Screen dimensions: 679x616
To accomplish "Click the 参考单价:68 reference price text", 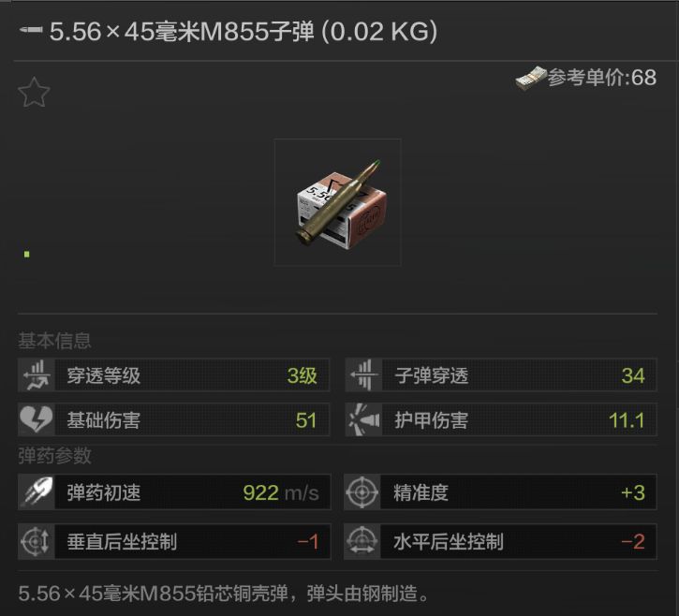I will click(x=602, y=78).
